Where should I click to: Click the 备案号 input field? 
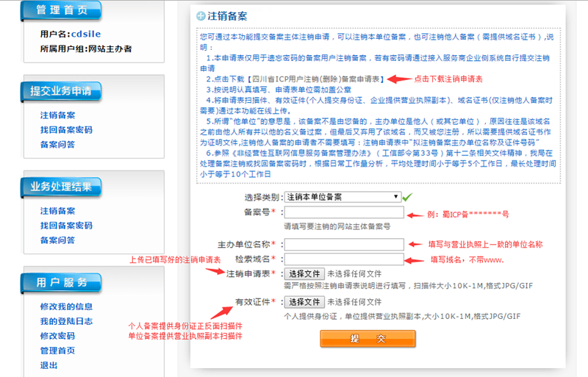point(344,212)
